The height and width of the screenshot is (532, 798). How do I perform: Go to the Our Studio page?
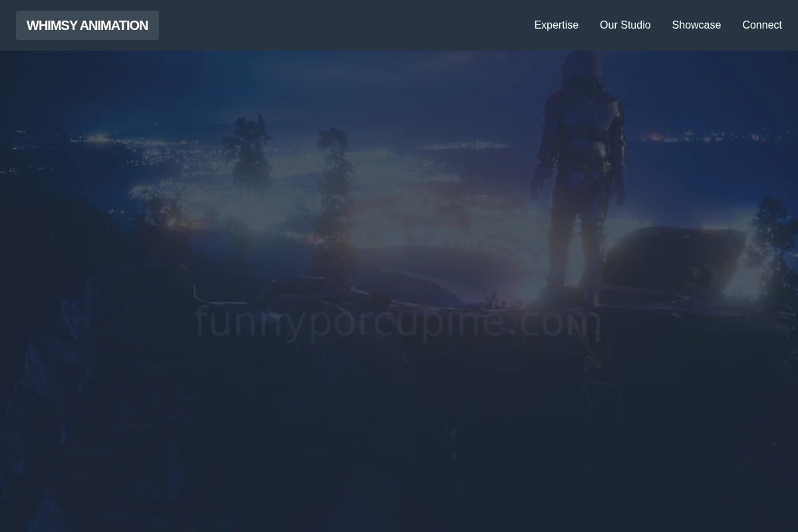[625, 25]
